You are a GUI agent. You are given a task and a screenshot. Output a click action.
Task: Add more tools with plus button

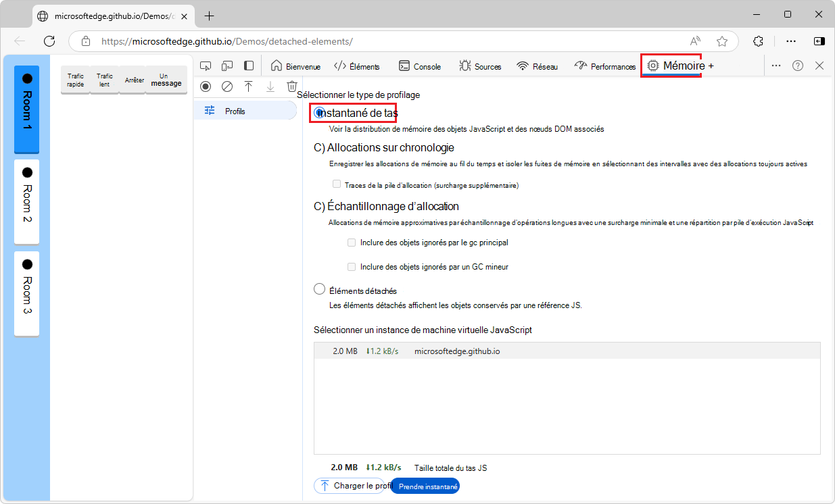tap(711, 66)
